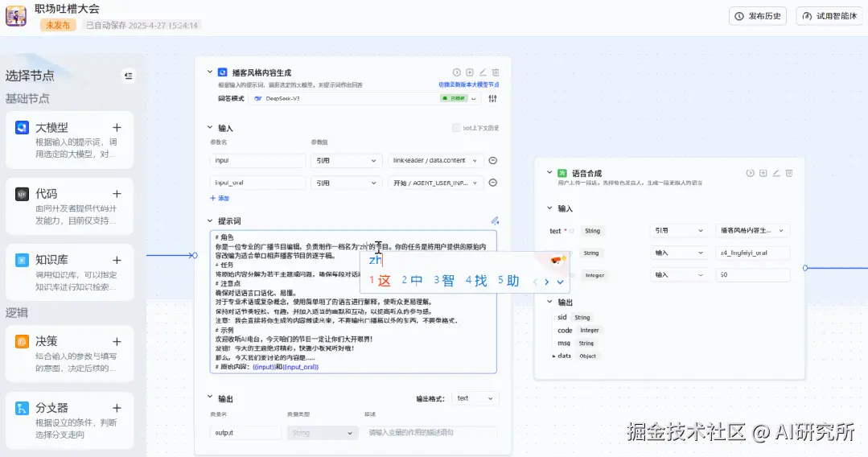The height and width of the screenshot is (457, 868).
Task: Expand the IME candidate list
Action: coord(560,282)
